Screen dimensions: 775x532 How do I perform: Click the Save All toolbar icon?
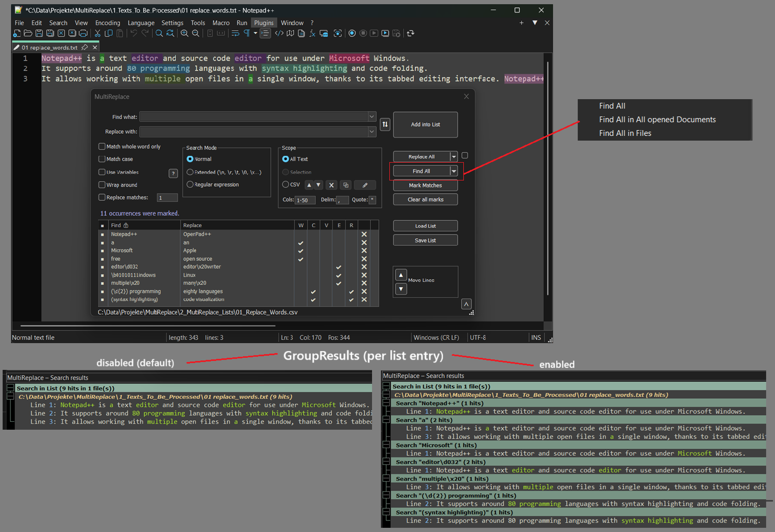point(50,33)
